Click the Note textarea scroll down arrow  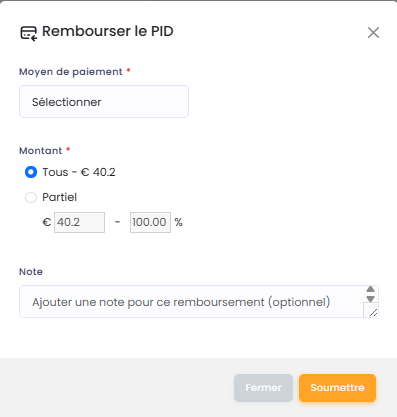click(x=370, y=298)
